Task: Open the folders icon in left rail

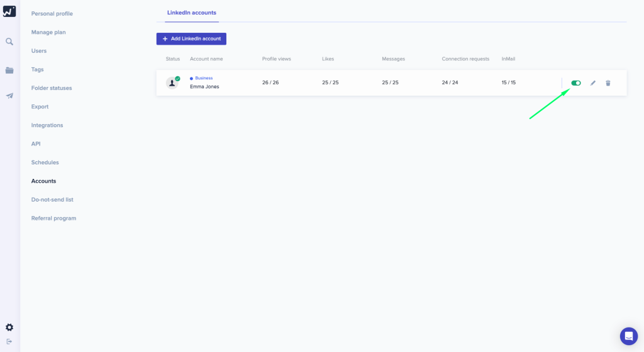Action: [x=9, y=71]
